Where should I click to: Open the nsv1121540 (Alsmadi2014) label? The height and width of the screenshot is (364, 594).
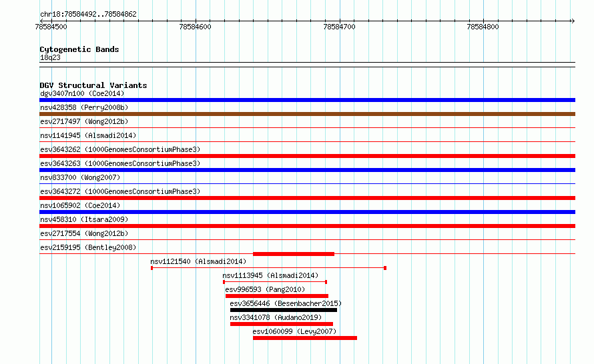(x=198, y=261)
